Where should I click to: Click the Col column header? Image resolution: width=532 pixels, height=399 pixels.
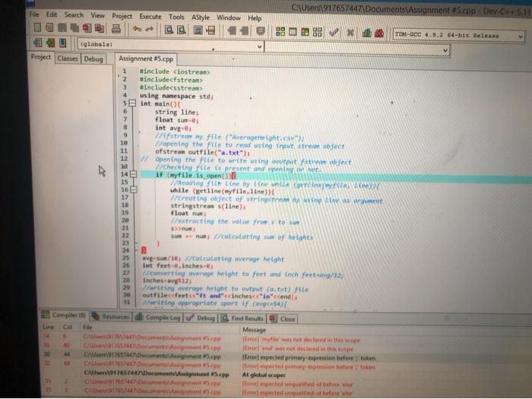[x=68, y=327]
